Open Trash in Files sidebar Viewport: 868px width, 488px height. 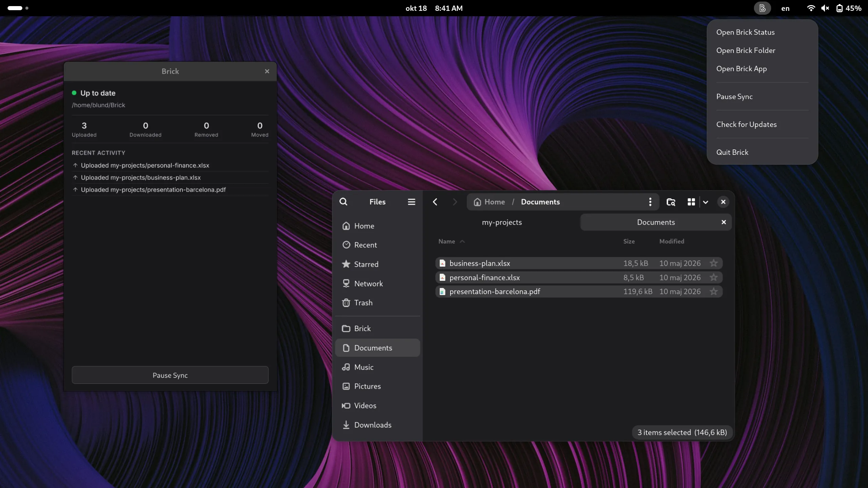click(377, 303)
